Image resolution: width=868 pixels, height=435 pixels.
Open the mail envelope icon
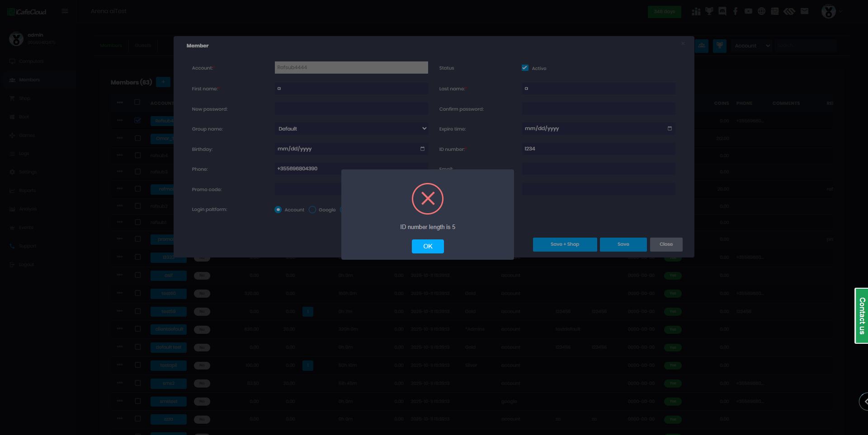click(804, 11)
